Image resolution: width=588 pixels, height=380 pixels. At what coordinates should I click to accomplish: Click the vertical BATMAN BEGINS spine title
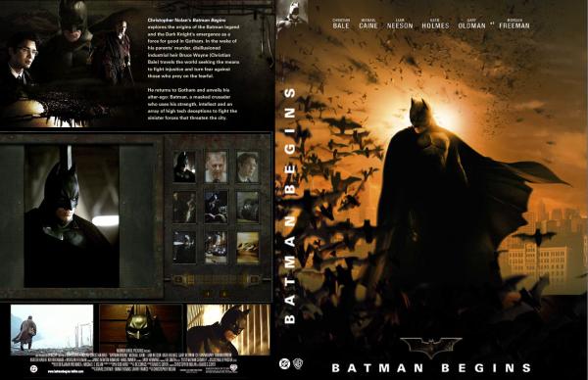click(290, 206)
